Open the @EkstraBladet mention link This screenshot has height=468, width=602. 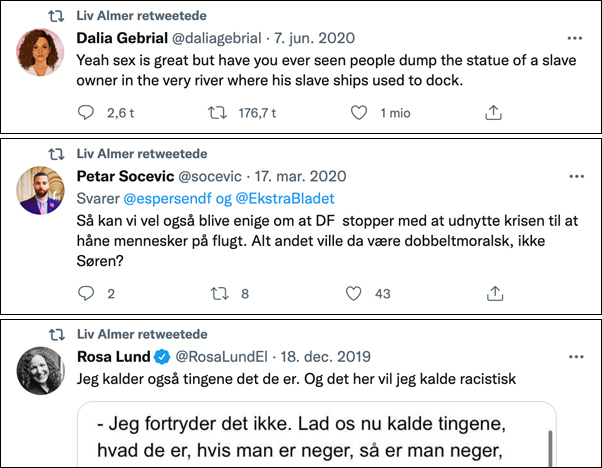click(285, 198)
